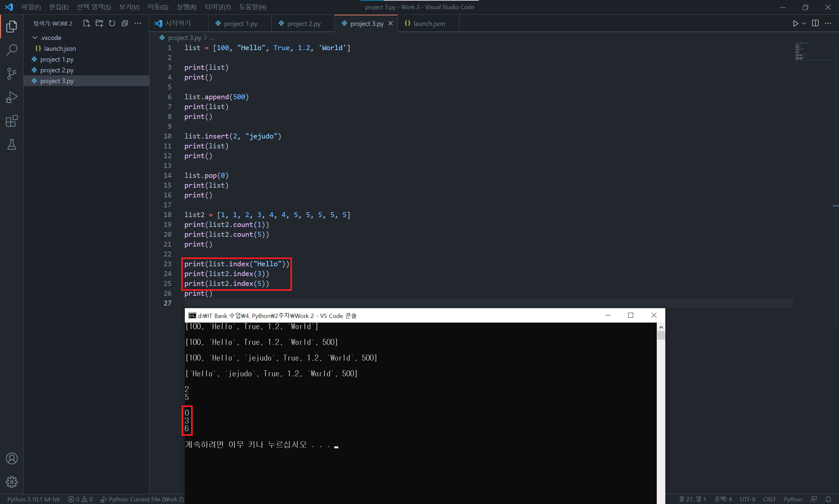Open the explorer more actions ellipsis
The width and height of the screenshot is (839, 504).
click(138, 24)
